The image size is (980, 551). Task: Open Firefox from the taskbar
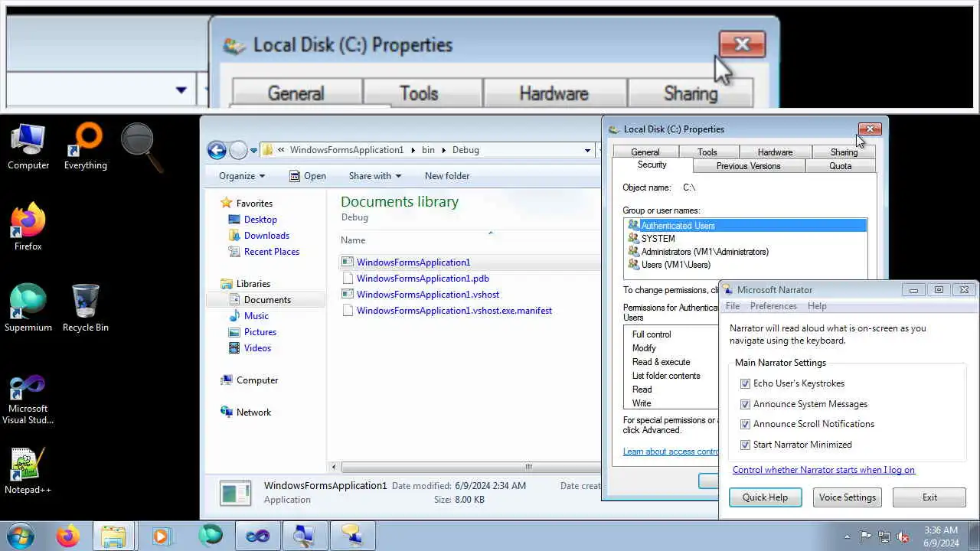pyautogui.click(x=68, y=536)
